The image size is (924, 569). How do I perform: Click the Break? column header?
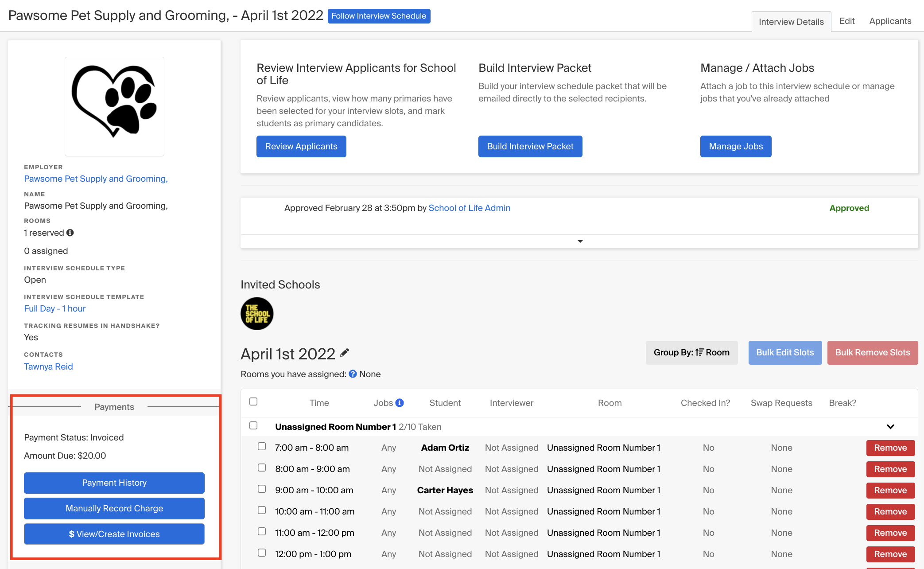pyautogui.click(x=842, y=403)
